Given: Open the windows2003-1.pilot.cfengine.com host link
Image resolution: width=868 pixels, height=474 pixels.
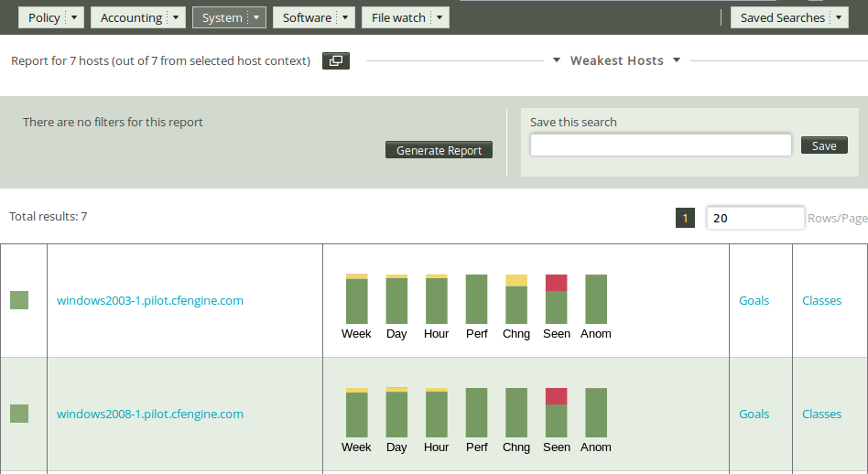Looking at the screenshot, I should click(150, 300).
